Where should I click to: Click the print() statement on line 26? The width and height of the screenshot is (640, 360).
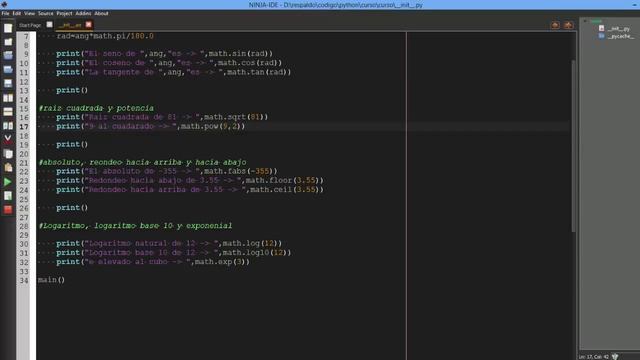point(72,207)
